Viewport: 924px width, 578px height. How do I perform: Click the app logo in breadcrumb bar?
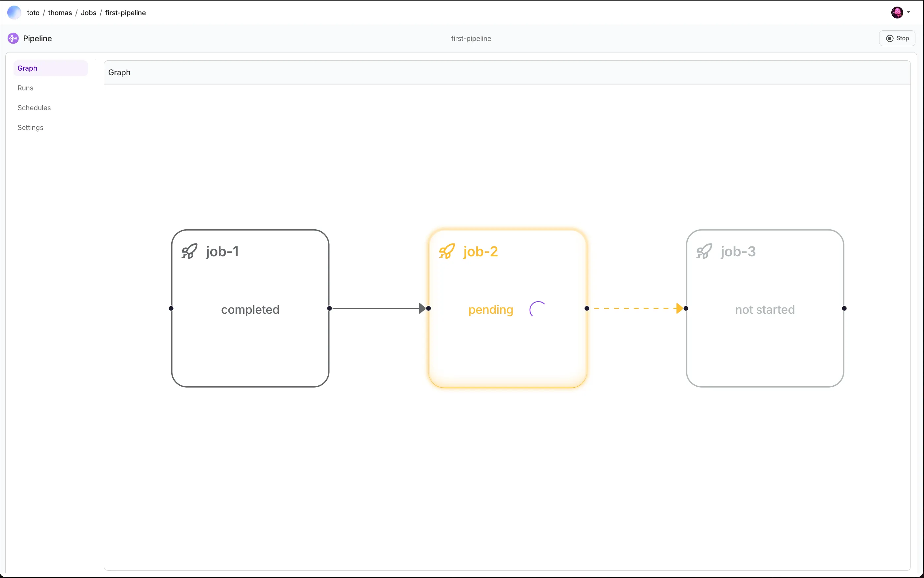(x=14, y=13)
